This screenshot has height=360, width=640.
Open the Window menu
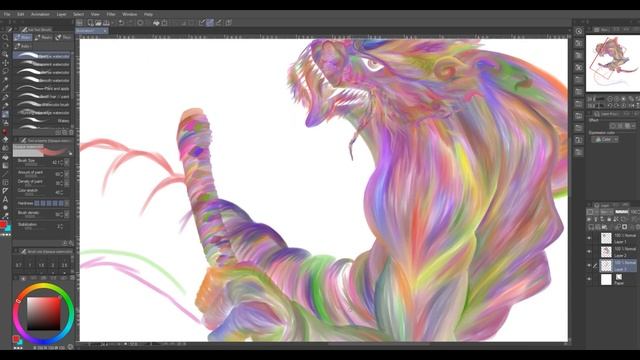[130, 14]
